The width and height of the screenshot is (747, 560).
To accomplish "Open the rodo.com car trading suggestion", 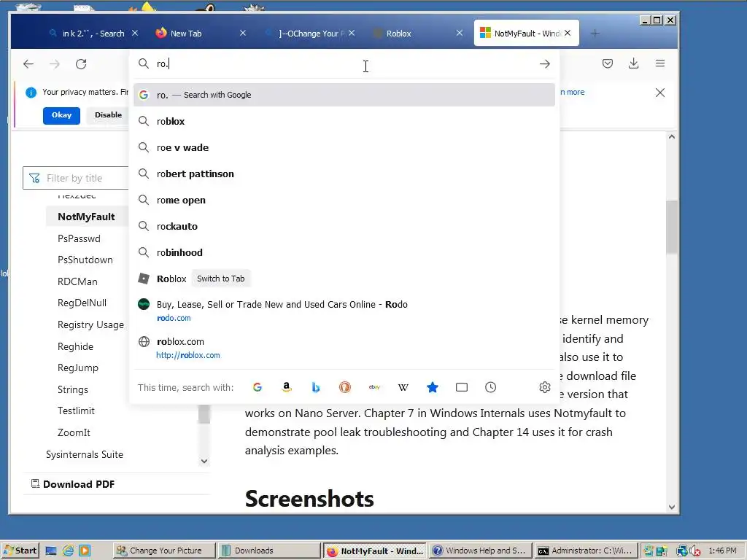I will [344, 311].
